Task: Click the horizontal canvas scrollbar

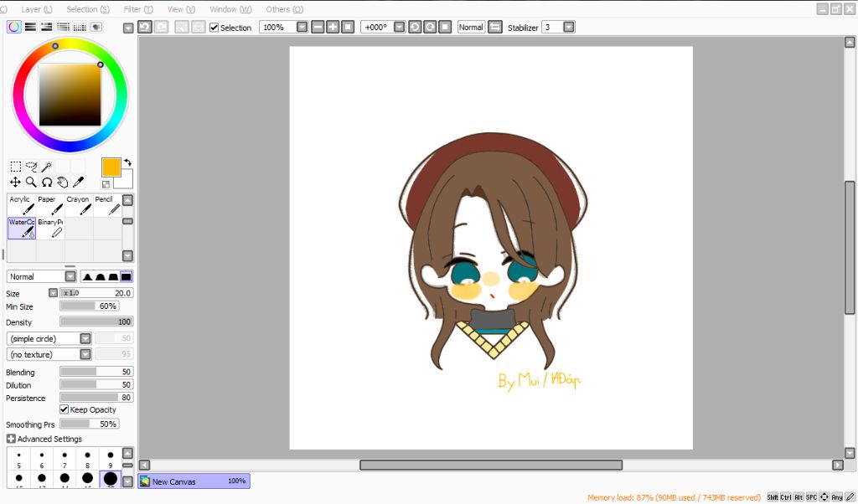Action: click(491, 465)
